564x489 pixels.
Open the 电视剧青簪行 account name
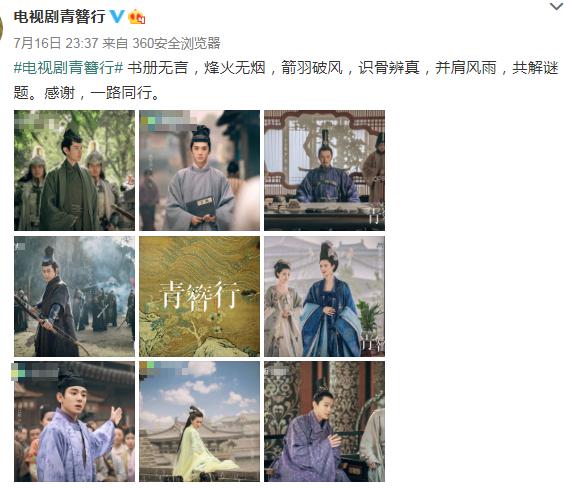tap(59, 17)
